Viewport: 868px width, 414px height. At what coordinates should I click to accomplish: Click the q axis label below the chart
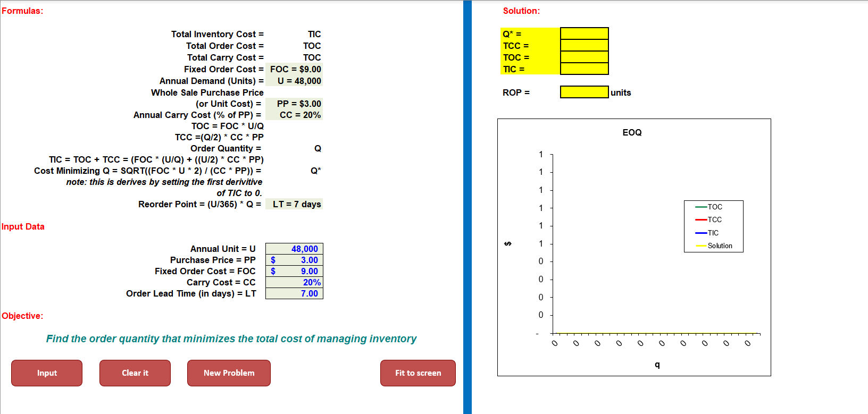click(657, 365)
